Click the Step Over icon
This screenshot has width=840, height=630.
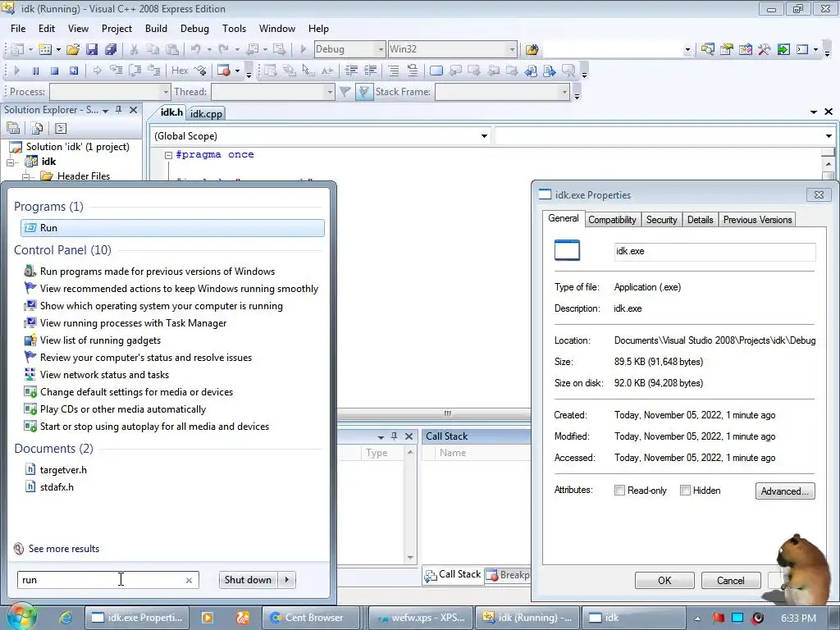(135, 71)
